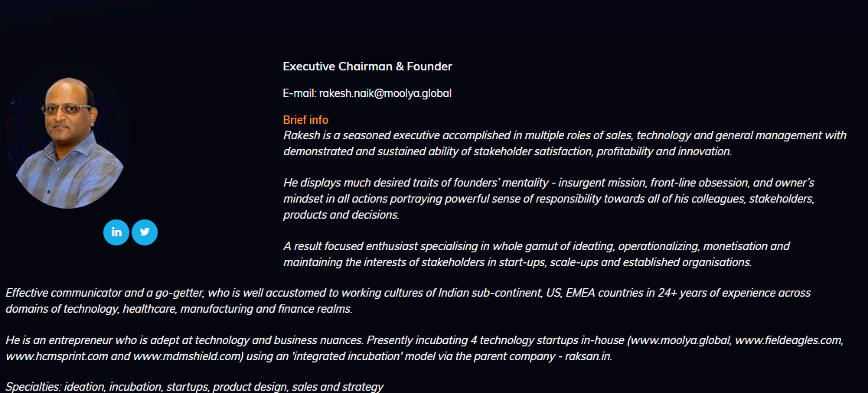The image size is (868, 393).
Task: Click the orange Brief info heading
Action: click(305, 120)
